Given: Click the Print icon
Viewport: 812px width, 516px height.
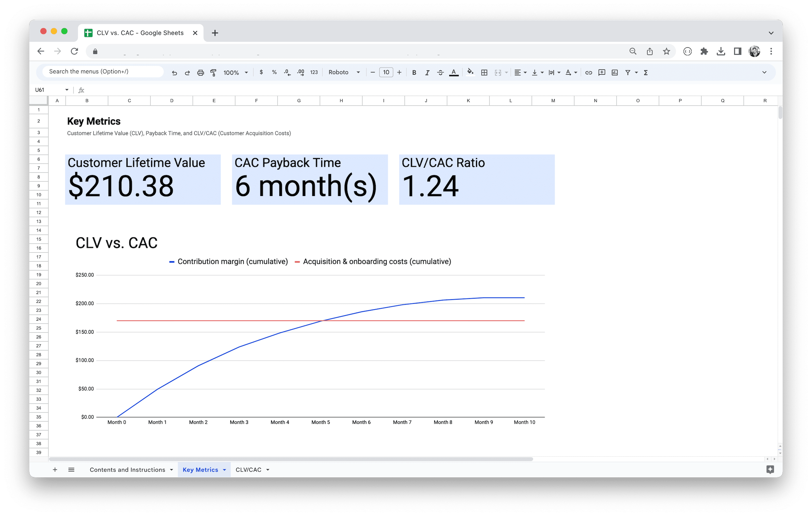Looking at the screenshot, I should pos(200,72).
